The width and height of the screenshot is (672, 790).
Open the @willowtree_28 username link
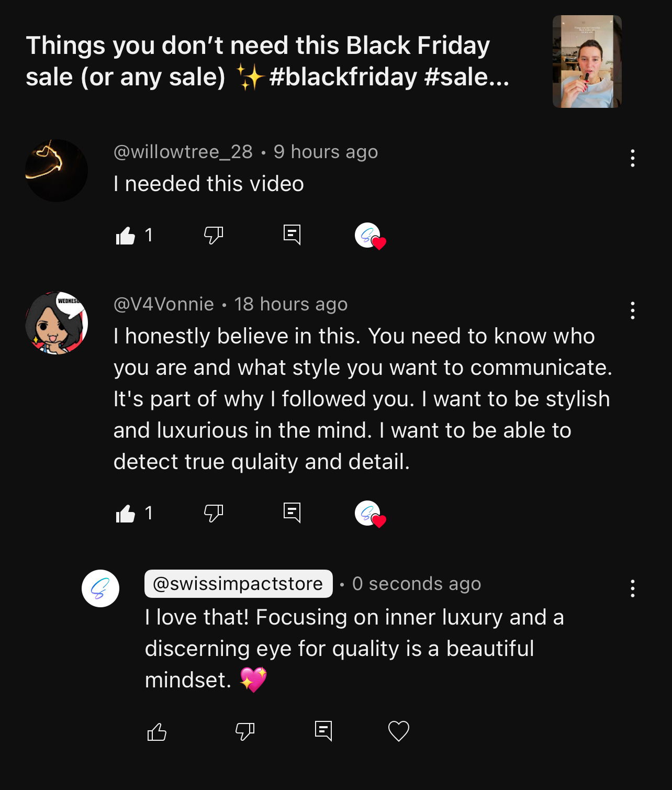183,152
